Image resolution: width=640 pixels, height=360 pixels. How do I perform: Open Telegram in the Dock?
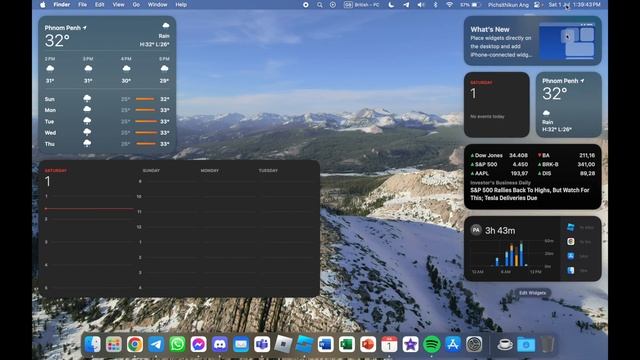click(x=156, y=344)
